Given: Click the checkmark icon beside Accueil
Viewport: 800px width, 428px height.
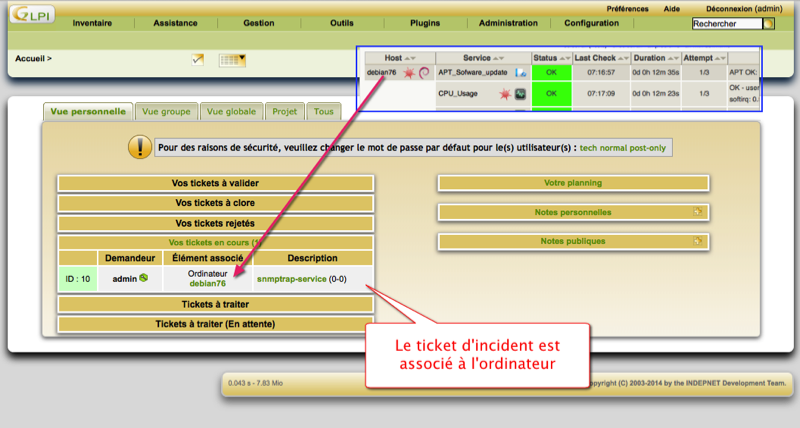Looking at the screenshot, I should (x=198, y=60).
